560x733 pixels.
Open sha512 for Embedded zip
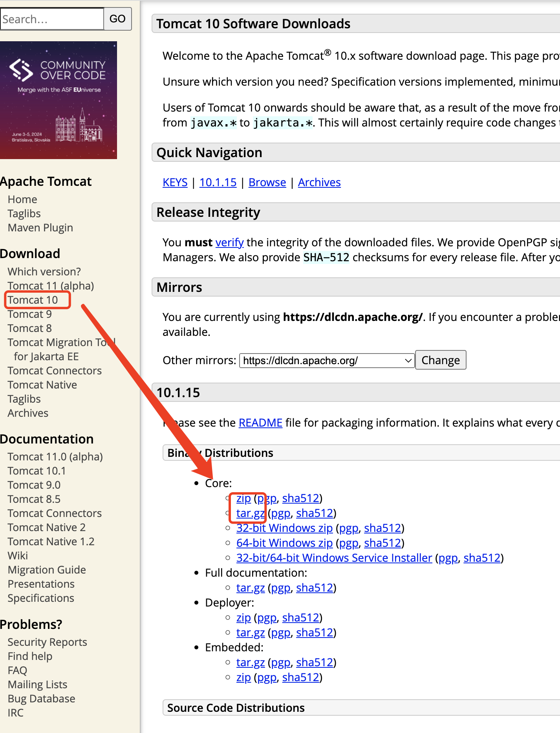(301, 678)
